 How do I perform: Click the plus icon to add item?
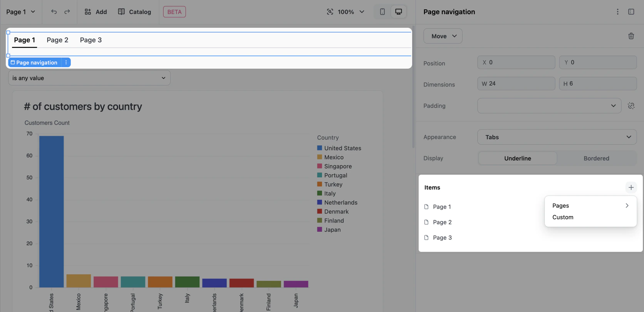pyautogui.click(x=631, y=187)
